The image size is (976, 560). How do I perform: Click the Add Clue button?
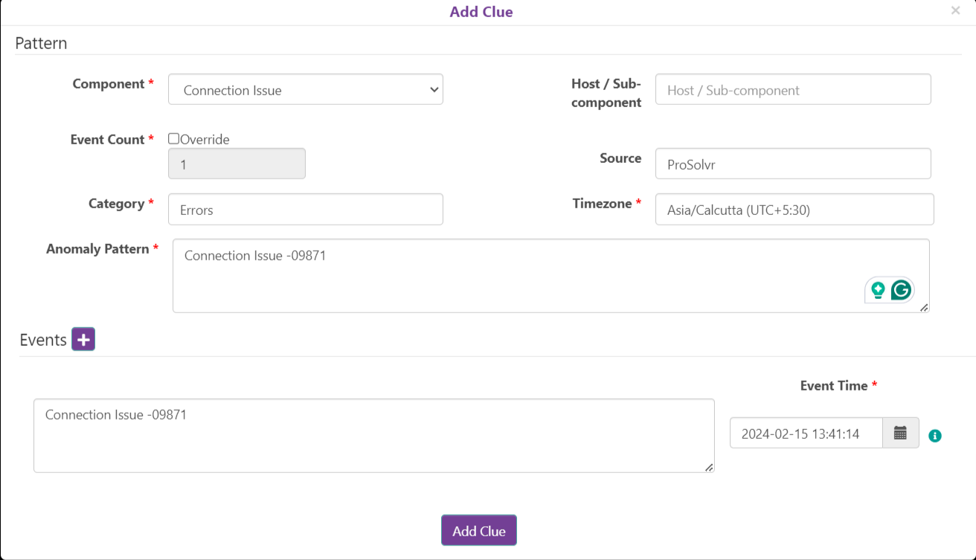[x=479, y=530]
